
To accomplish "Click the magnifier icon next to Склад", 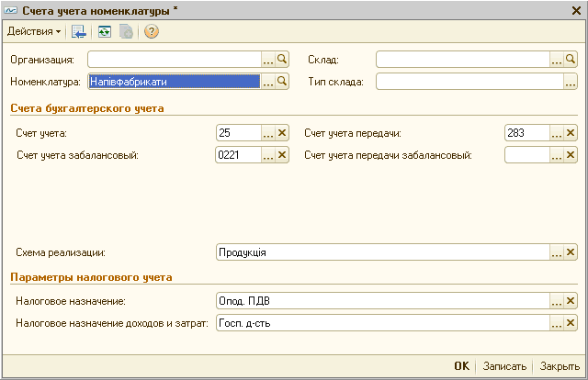I will point(571,60).
